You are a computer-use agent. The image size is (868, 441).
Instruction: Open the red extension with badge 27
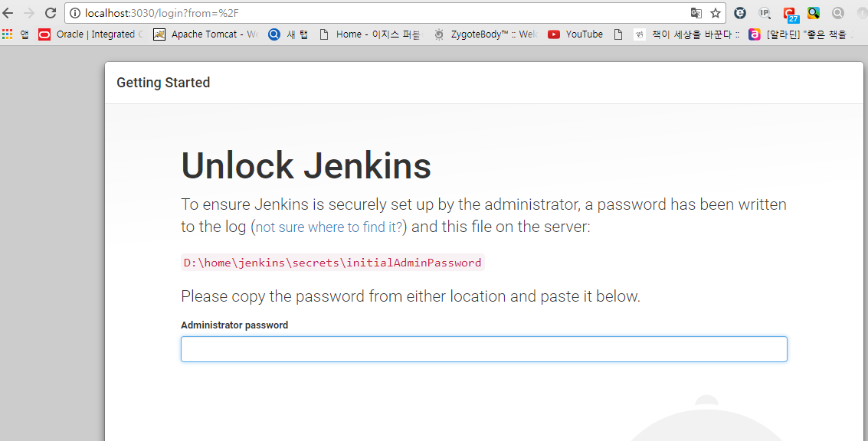coord(790,14)
